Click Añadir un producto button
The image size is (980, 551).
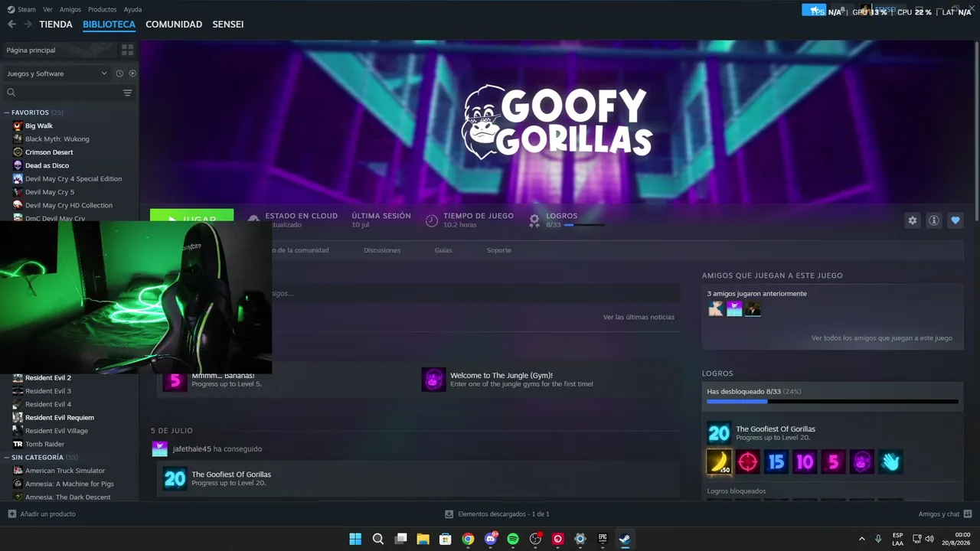click(x=41, y=514)
